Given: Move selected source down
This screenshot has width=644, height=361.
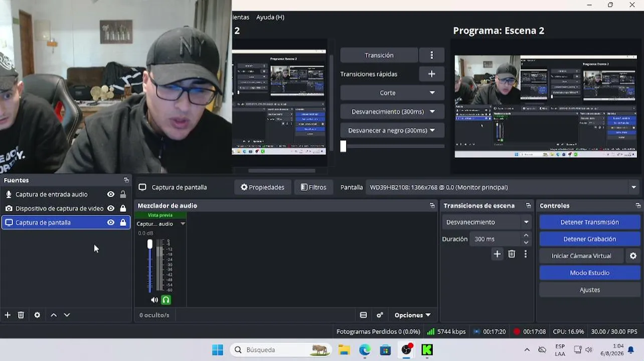Looking at the screenshot, I should click(x=67, y=315).
